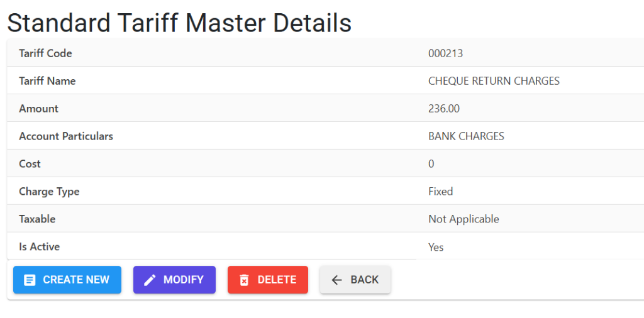Click the Tariff Code row label
Screen dimensions: 644x318
(45, 53)
